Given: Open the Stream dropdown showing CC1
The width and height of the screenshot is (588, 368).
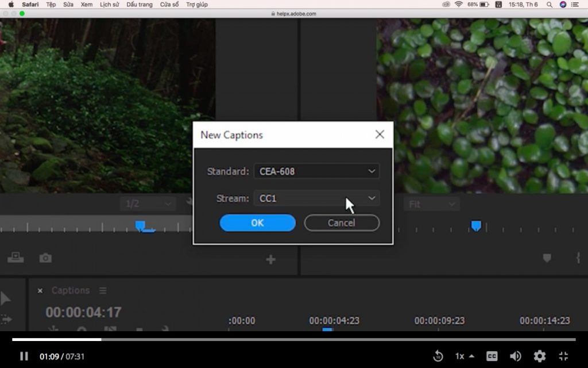Looking at the screenshot, I should click(316, 198).
